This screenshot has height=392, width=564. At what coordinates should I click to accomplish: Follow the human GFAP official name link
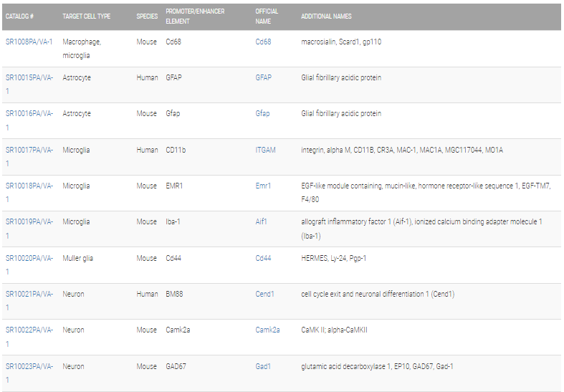click(263, 77)
